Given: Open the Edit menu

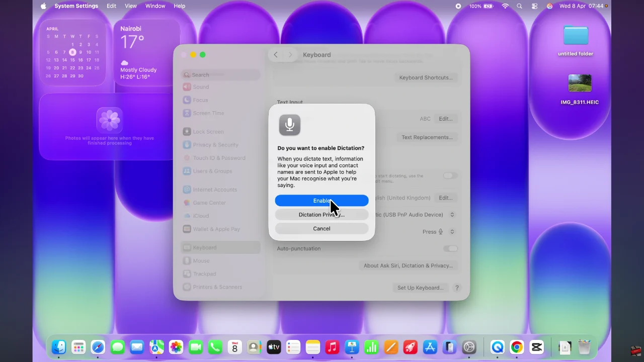Looking at the screenshot, I should point(111,6).
